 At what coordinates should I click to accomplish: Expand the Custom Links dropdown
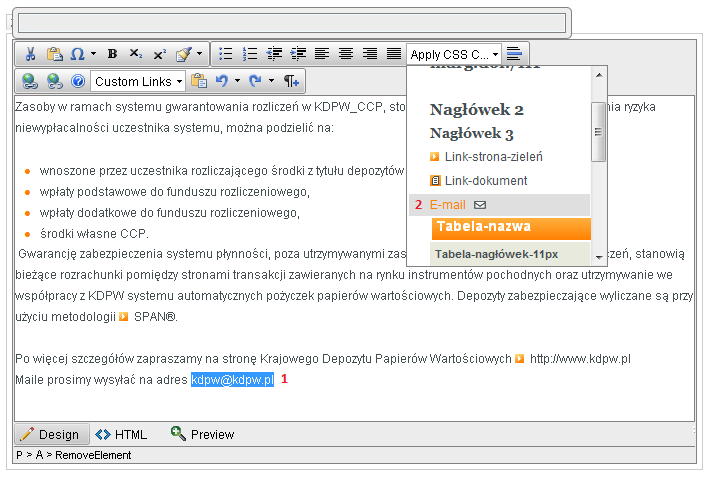click(138, 81)
